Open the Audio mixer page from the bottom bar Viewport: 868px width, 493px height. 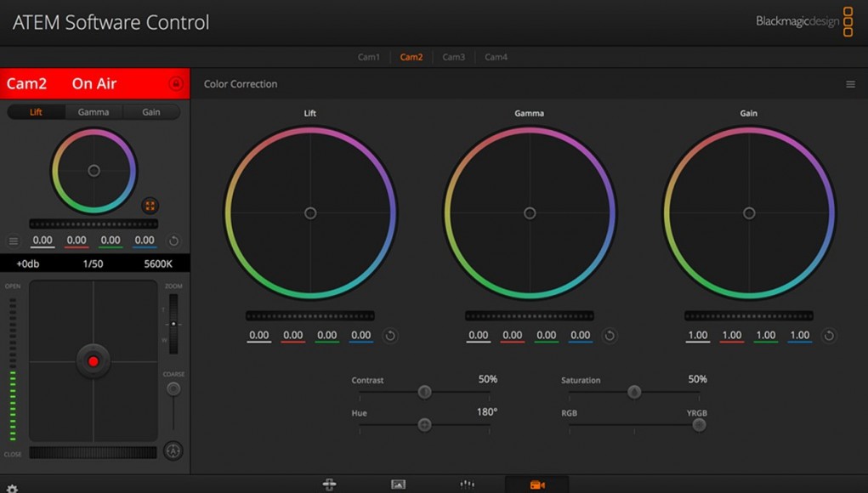click(468, 484)
